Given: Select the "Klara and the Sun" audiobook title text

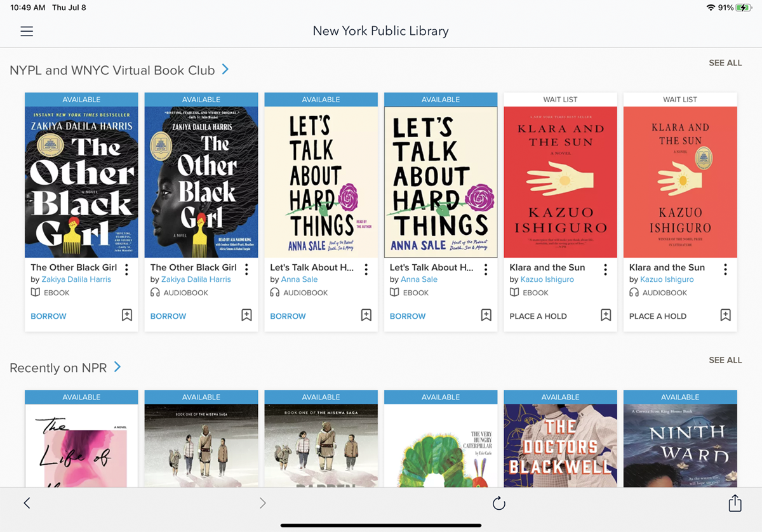Looking at the screenshot, I should (667, 267).
